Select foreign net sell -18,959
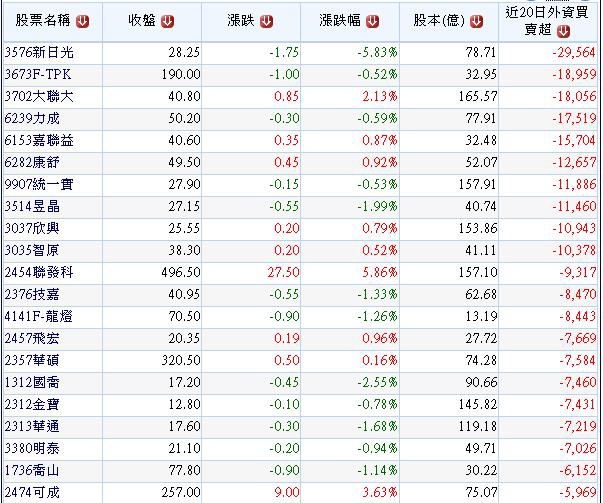603x503 pixels. pos(574,74)
